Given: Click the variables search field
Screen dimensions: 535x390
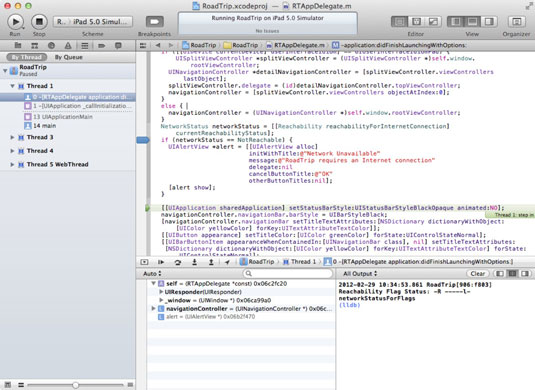Looking at the screenshot, I should coord(288,274).
